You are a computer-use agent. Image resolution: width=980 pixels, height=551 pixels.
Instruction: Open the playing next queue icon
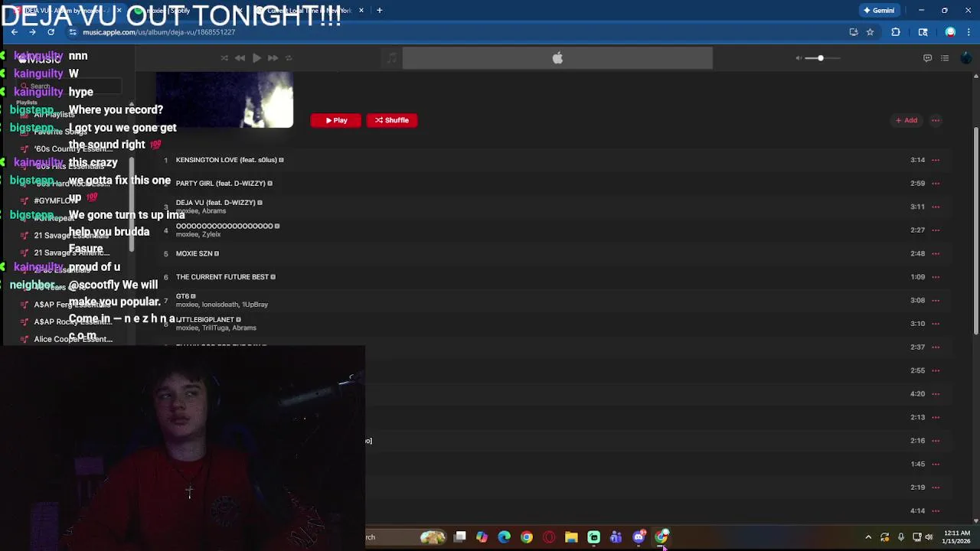click(945, 58)
